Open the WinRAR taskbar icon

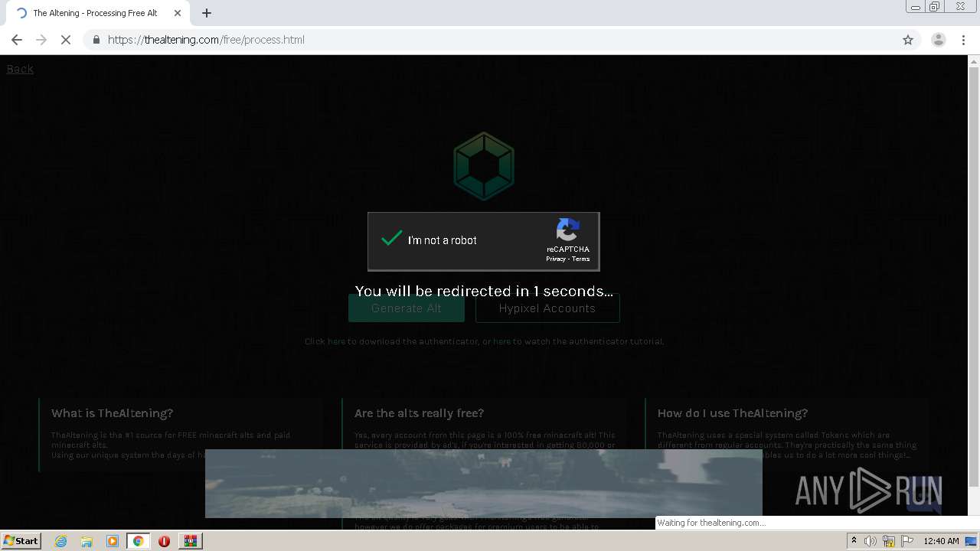coord(190,541)
